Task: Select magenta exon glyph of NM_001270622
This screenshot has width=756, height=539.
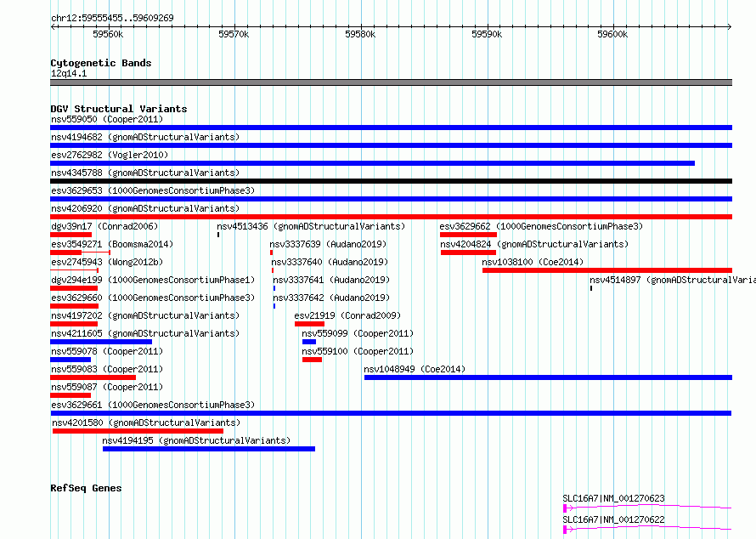Action: 565,530
